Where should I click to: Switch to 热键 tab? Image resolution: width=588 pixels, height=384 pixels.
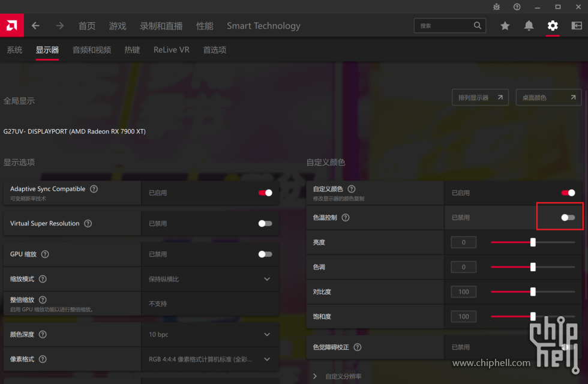132,50
